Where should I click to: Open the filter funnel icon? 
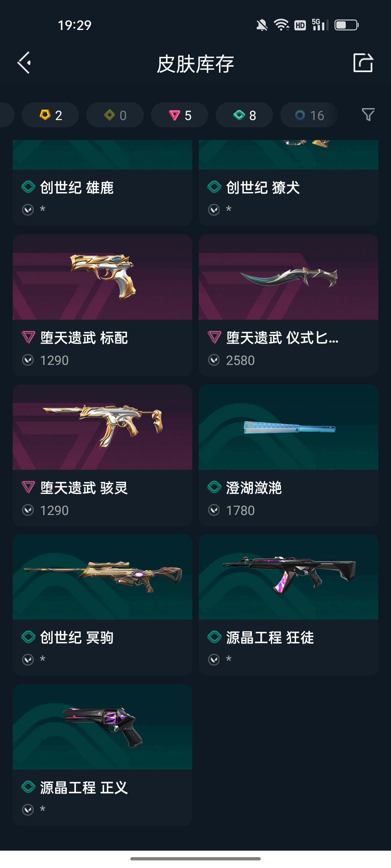368,115
